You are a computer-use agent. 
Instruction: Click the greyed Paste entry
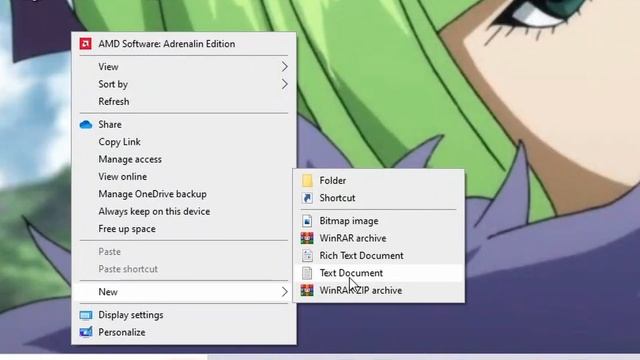click(x=184, y=252)
